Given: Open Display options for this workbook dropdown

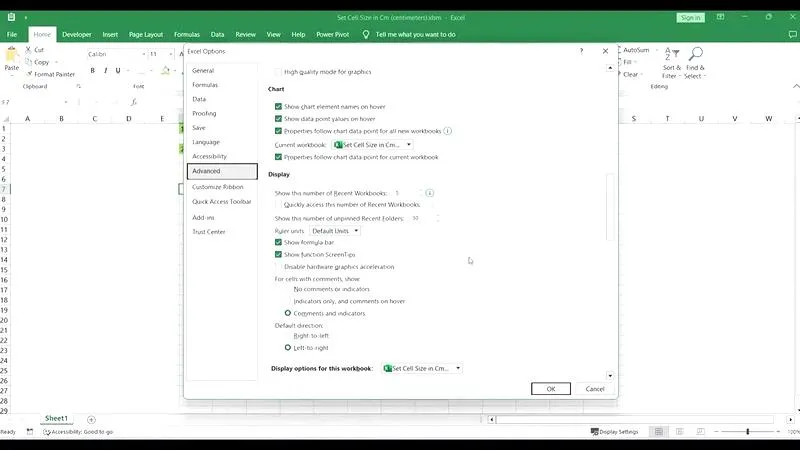Looking at the screenshot, I should click(x=422, y=368).
